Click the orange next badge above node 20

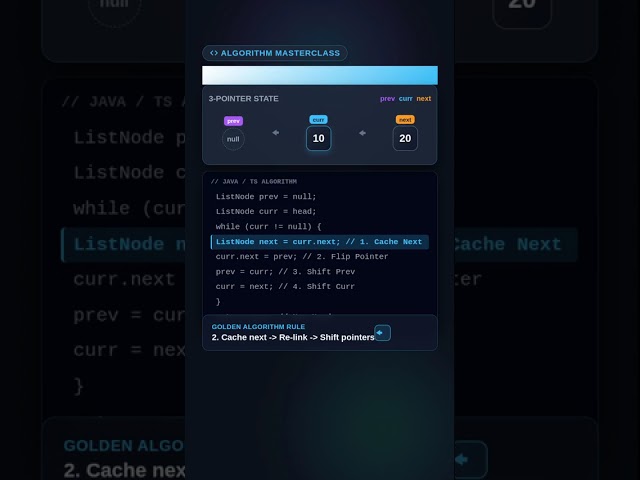pos(405,120)
